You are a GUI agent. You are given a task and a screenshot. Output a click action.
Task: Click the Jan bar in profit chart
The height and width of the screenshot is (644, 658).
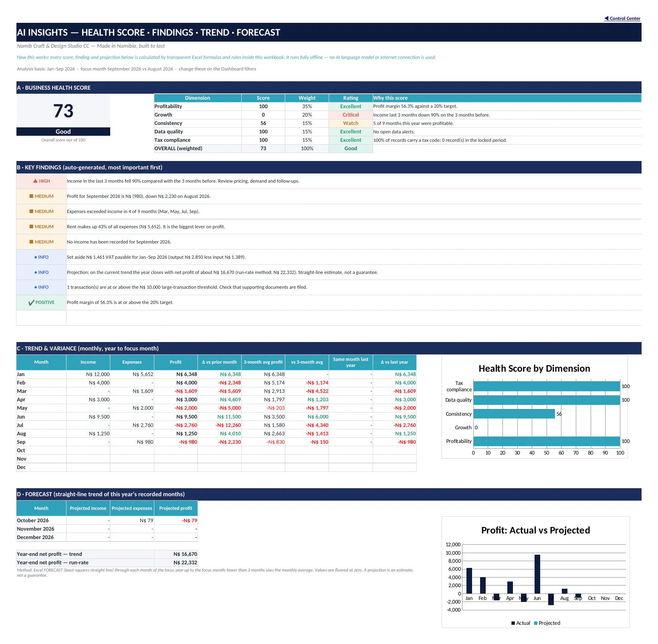point(469,581)
